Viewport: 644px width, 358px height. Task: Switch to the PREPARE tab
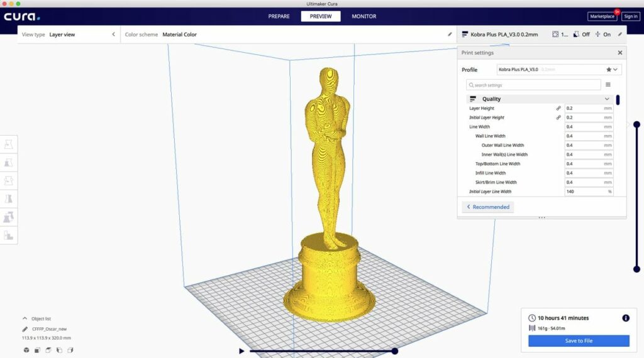(279, 16)
